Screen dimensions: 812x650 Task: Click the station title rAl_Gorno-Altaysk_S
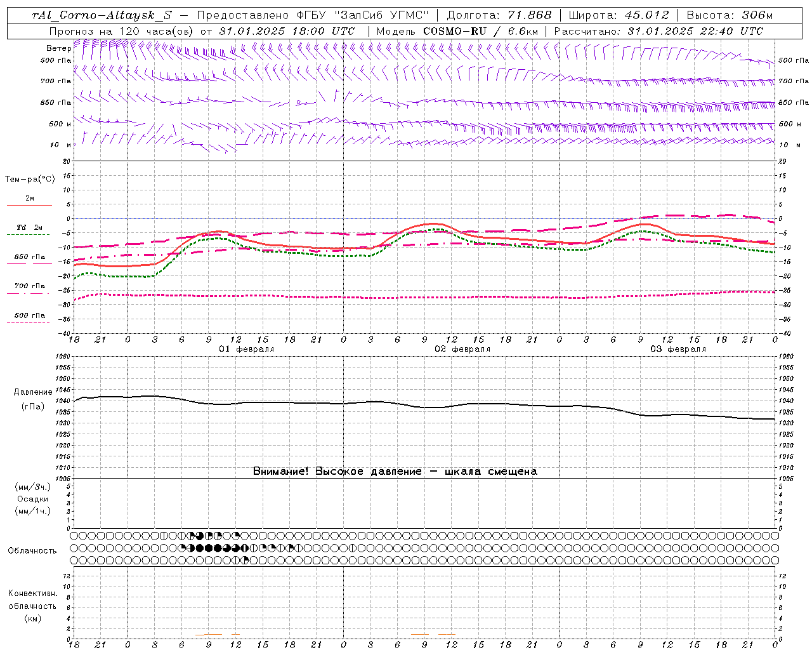point(101,15)
